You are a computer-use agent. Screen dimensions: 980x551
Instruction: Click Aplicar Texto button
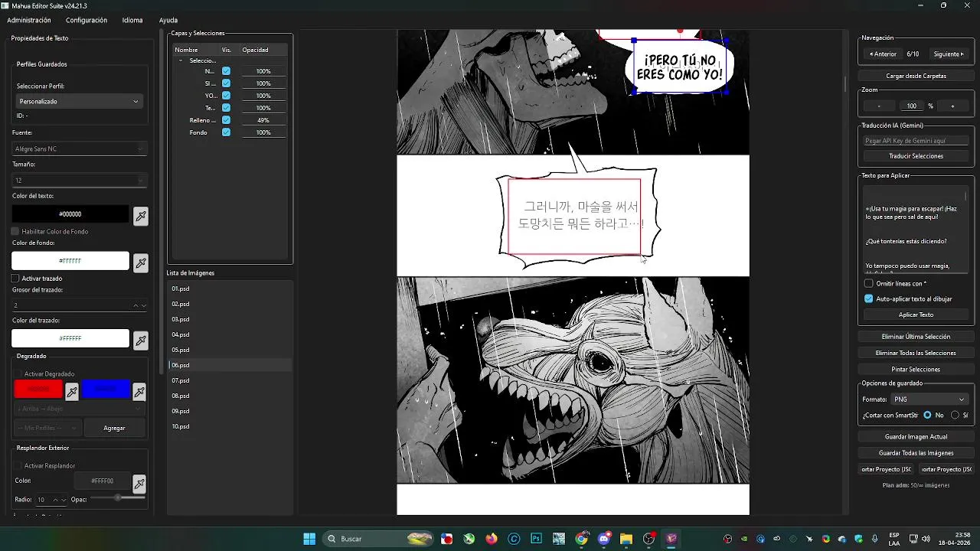coord(916,315)
